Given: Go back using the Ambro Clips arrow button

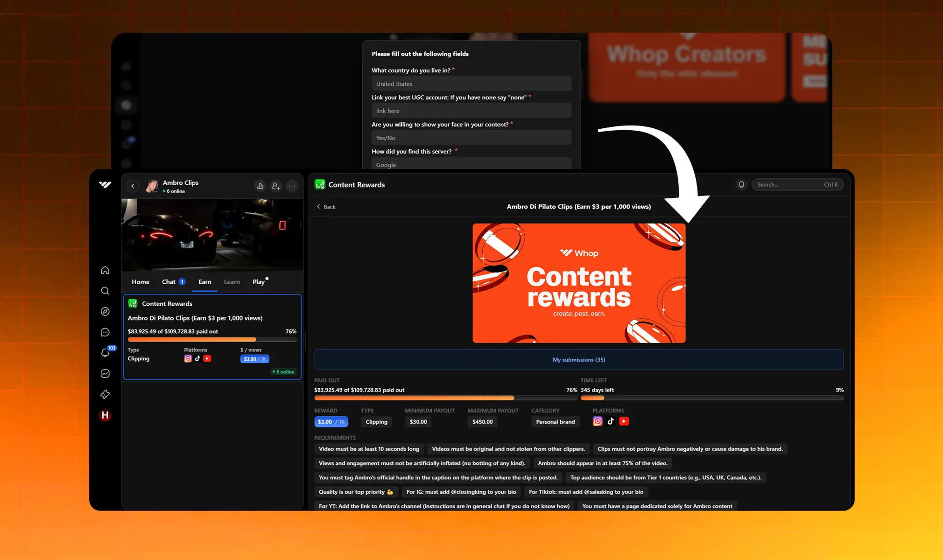Looking at the screenshot, I should click(133, 186).
